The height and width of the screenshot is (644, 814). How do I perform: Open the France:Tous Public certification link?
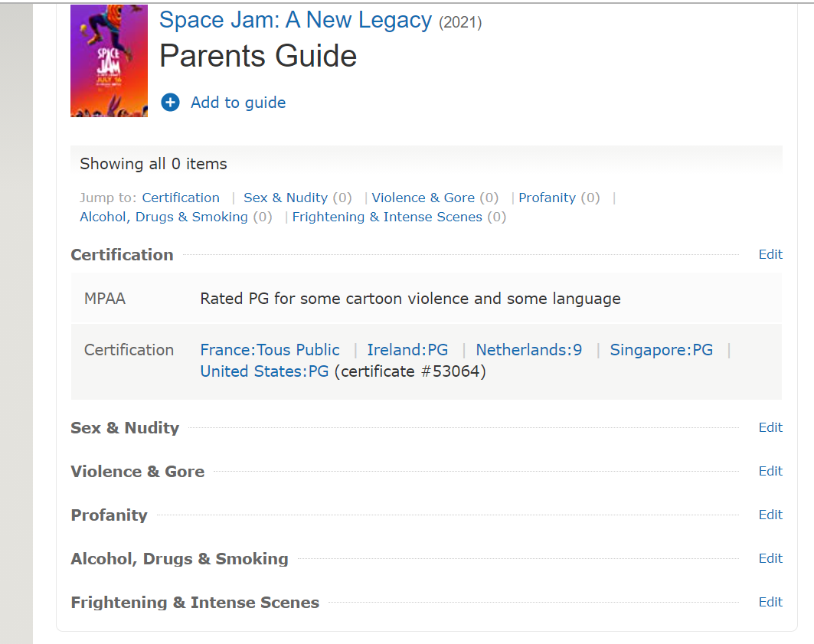(x=270, y=350)
